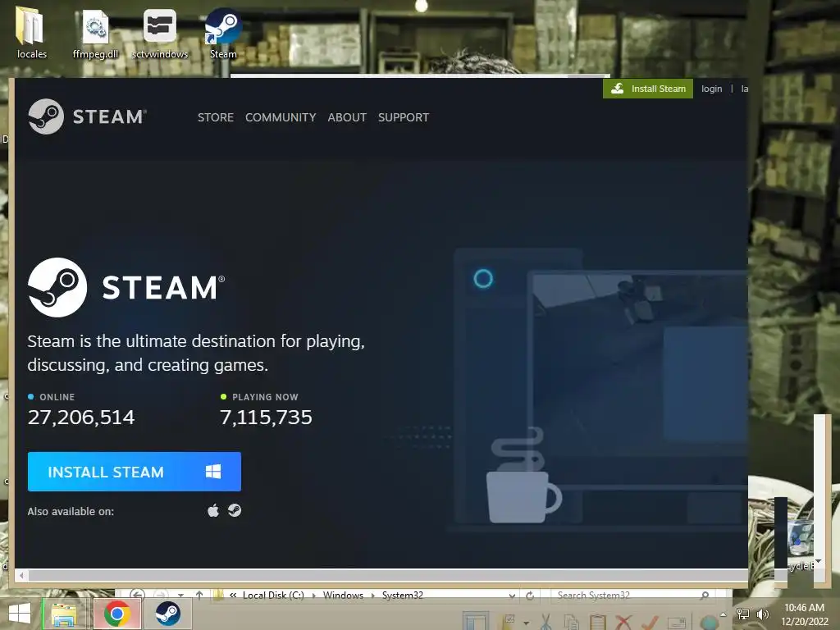
Task: Show hidden system tray icons
Action: [724, 614]
